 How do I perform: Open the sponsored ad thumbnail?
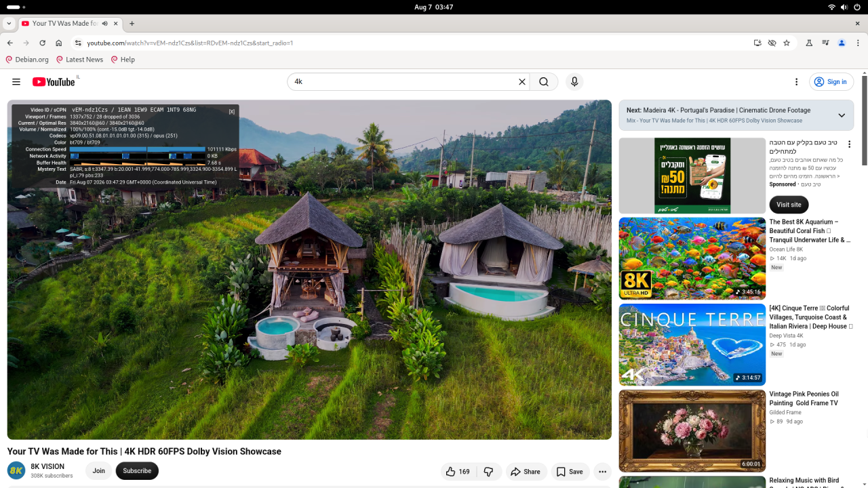tap(692, 176)
